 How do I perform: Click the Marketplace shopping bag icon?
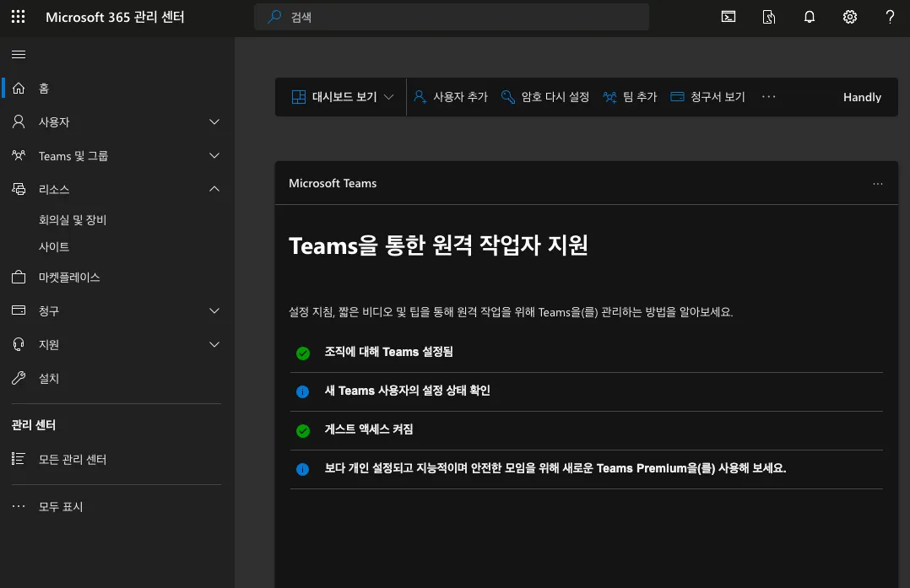coord(19,278)
